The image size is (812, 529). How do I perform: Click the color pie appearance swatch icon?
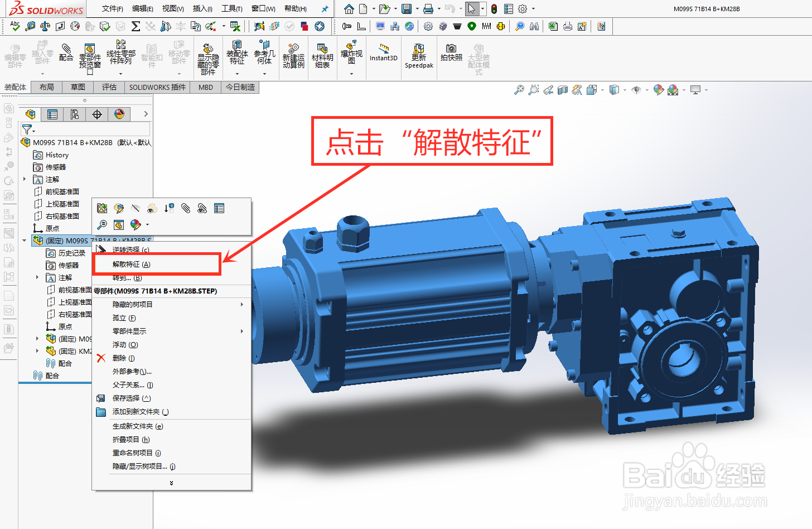click(x=135, y=225)
